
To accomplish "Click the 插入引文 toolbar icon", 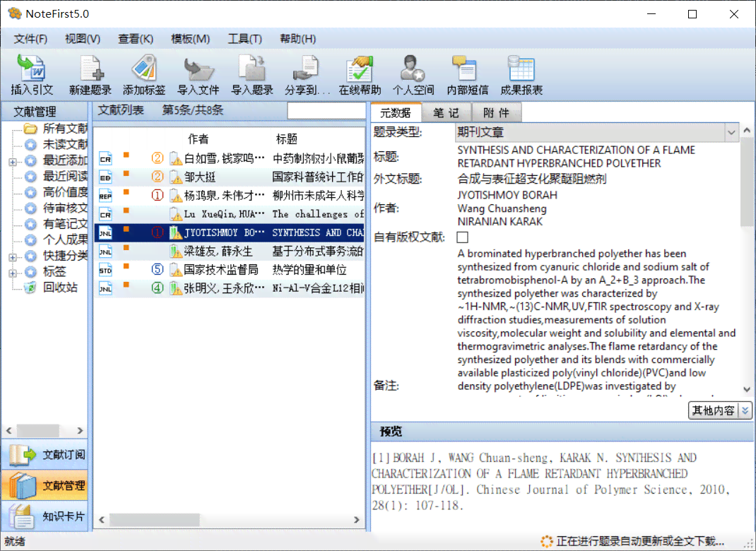I will [x=32, y=75].
